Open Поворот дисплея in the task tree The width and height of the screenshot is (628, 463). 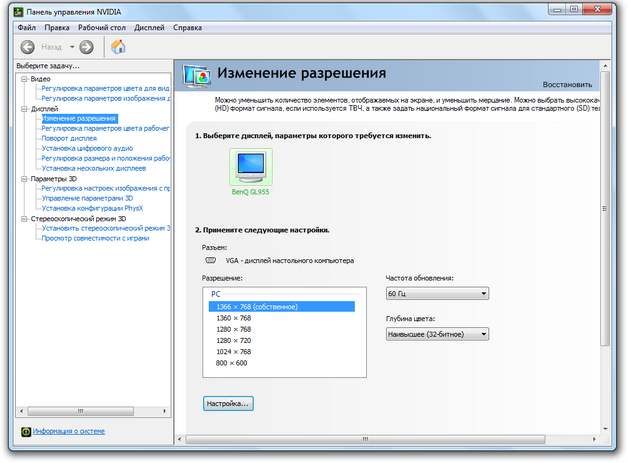click(x=69, y=138)
